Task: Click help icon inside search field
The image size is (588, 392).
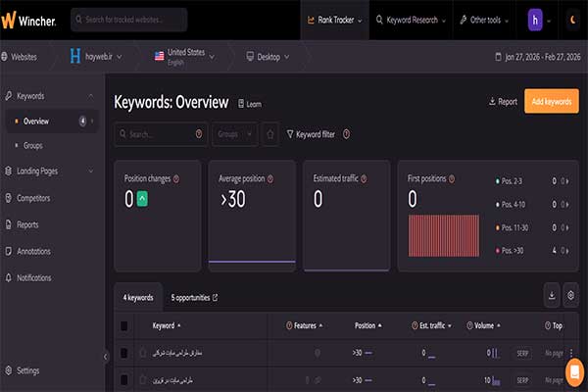Action: (199, 134)
